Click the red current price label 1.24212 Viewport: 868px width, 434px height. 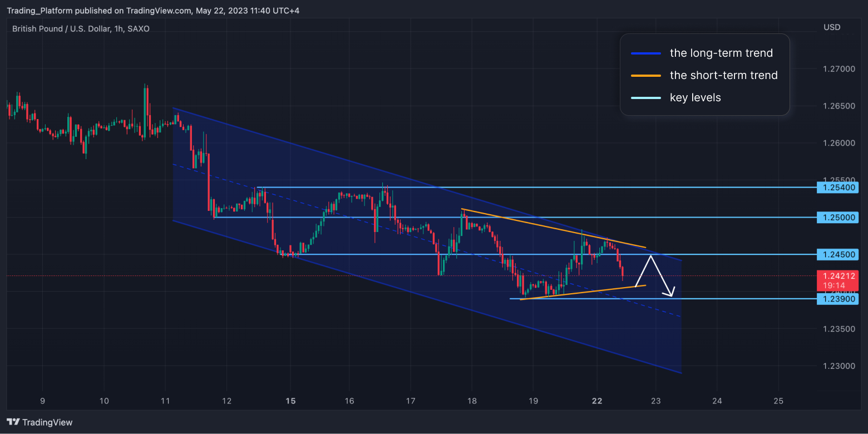(x=837, y=279)
